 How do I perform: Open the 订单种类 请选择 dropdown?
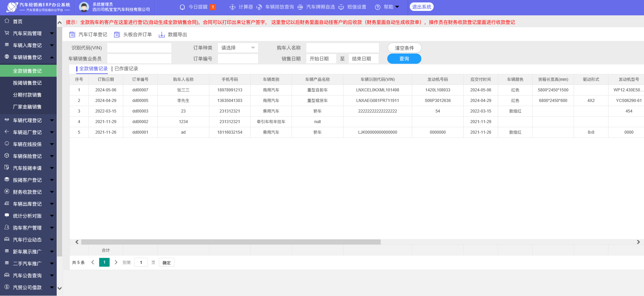coord(238,48)
